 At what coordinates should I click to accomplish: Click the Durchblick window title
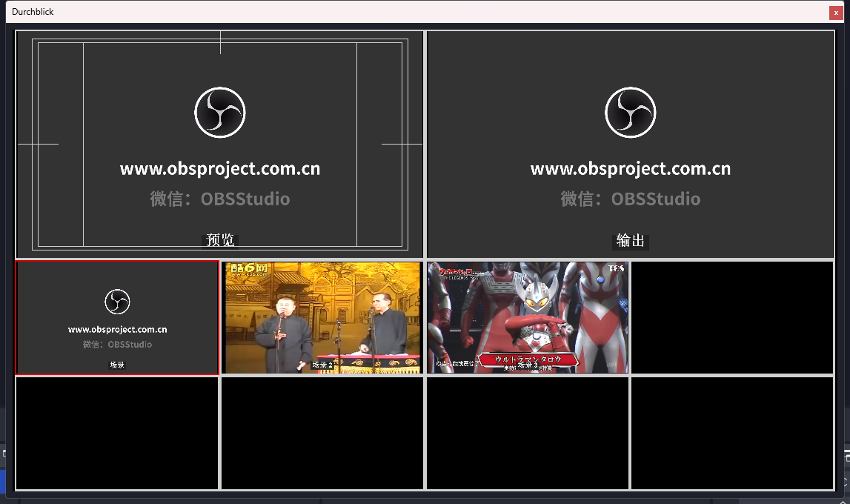33,11
